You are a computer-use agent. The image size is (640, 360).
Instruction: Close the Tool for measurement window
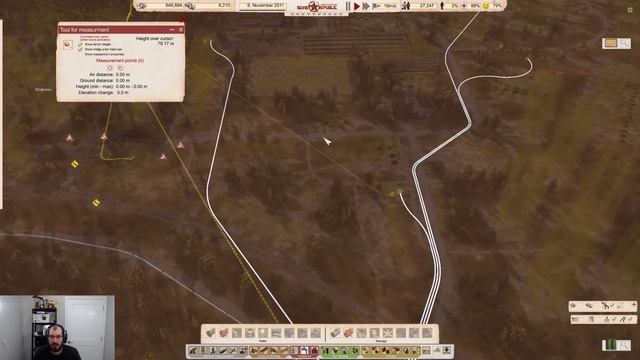click(181, 30)
